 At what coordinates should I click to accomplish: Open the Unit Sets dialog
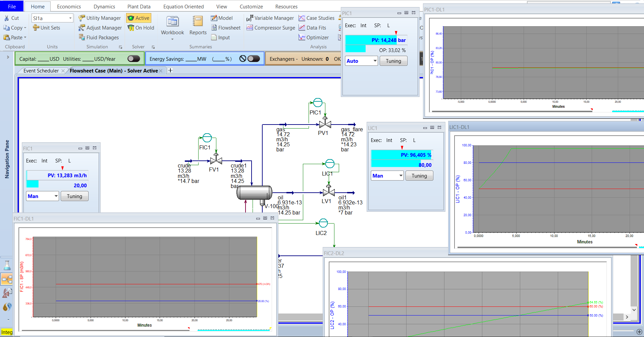click(46, 28)
